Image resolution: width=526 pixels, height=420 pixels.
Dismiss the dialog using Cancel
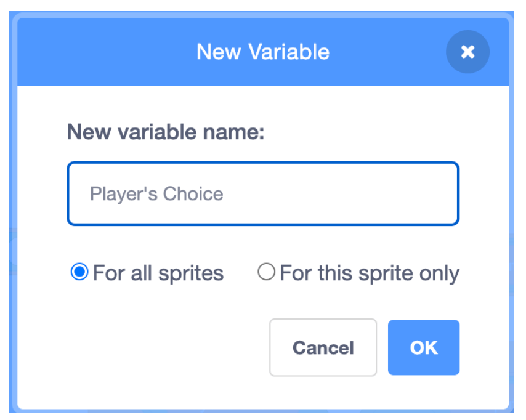323,347
